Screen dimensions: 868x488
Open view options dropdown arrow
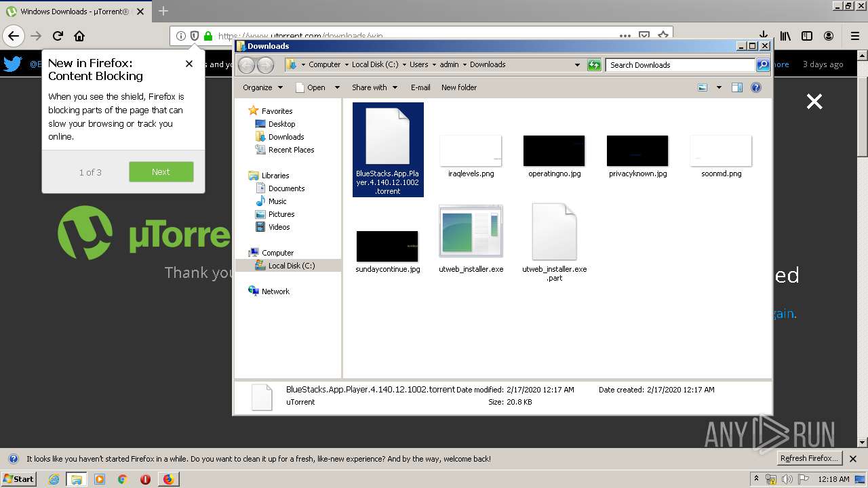coord(719,87)
